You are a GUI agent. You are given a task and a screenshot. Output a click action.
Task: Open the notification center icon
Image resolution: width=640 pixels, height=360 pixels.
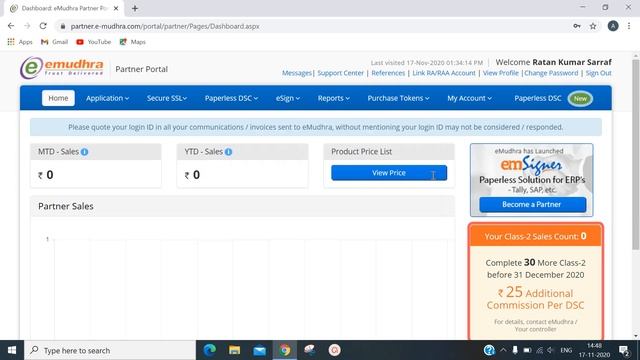pyautogui.click(x=624, y=350)
